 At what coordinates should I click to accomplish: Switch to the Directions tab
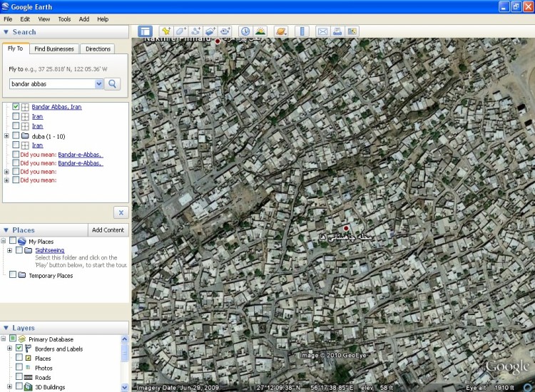[x=98, y=48]
